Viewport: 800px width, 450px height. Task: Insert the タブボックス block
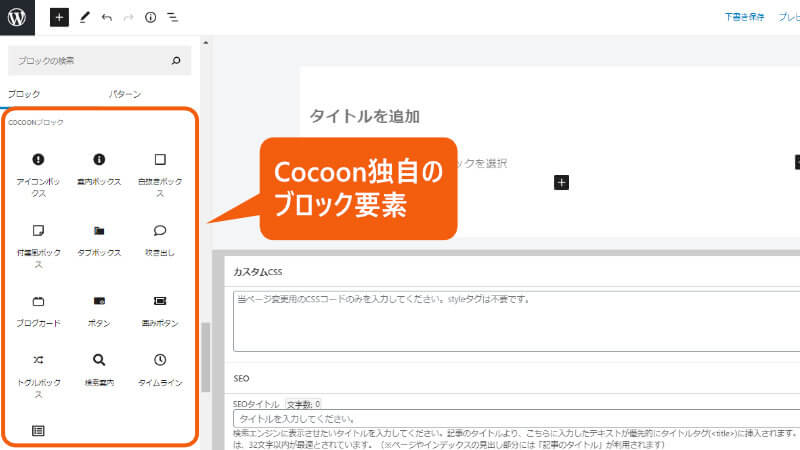[x=99, y=241]
